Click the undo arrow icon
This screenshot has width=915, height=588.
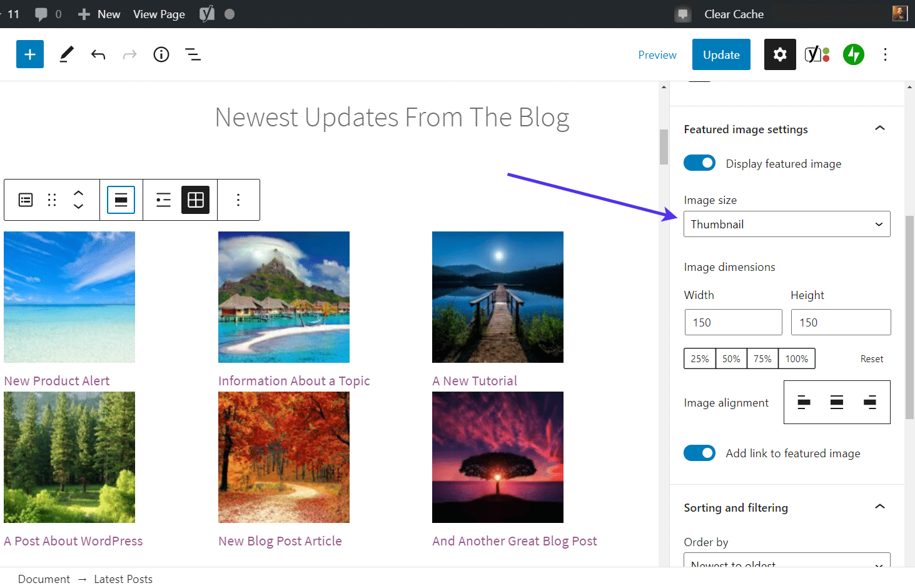click(x=98, y=54)
